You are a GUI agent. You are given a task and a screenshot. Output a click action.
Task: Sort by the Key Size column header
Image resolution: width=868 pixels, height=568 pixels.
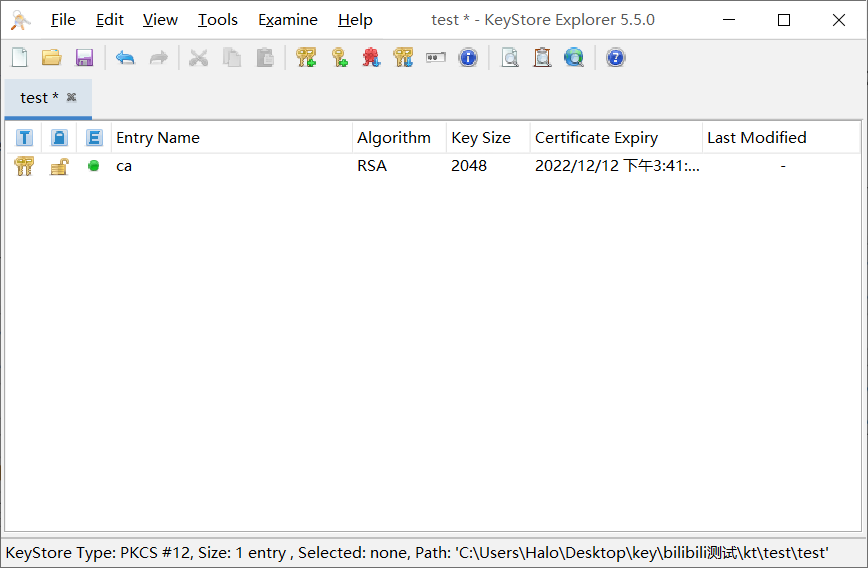[488, 137]
